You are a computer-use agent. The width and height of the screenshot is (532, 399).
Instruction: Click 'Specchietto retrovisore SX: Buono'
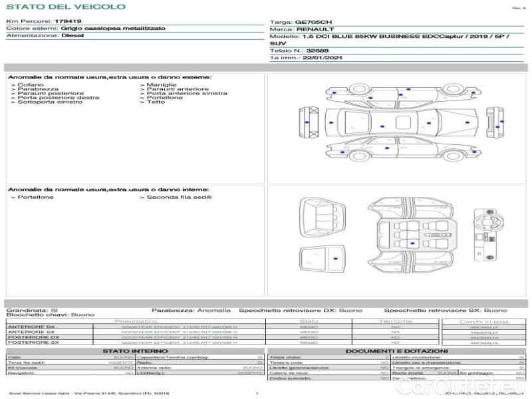(x=446, y=310)
